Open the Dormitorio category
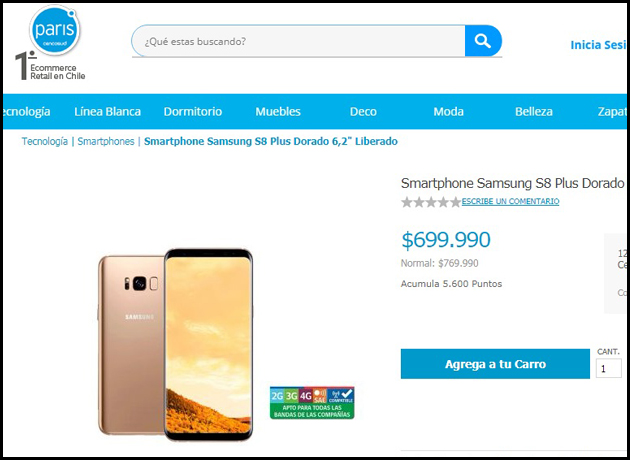 (x=193, y=112)
